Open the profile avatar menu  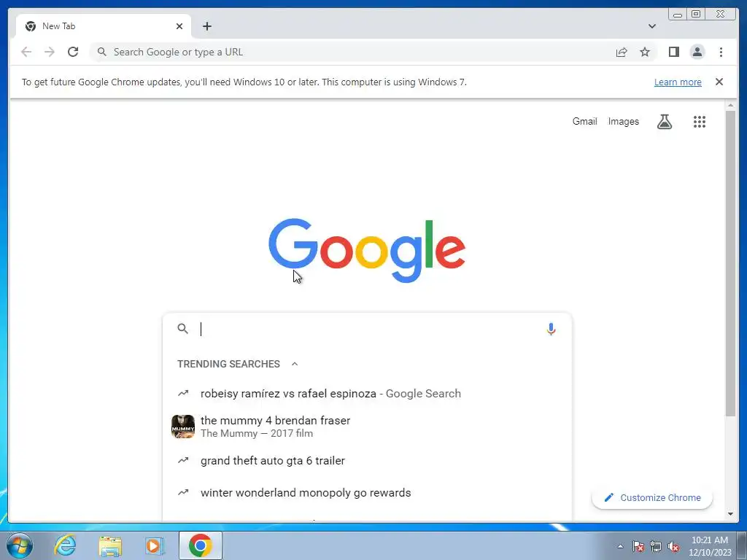[x=697, y=52]
